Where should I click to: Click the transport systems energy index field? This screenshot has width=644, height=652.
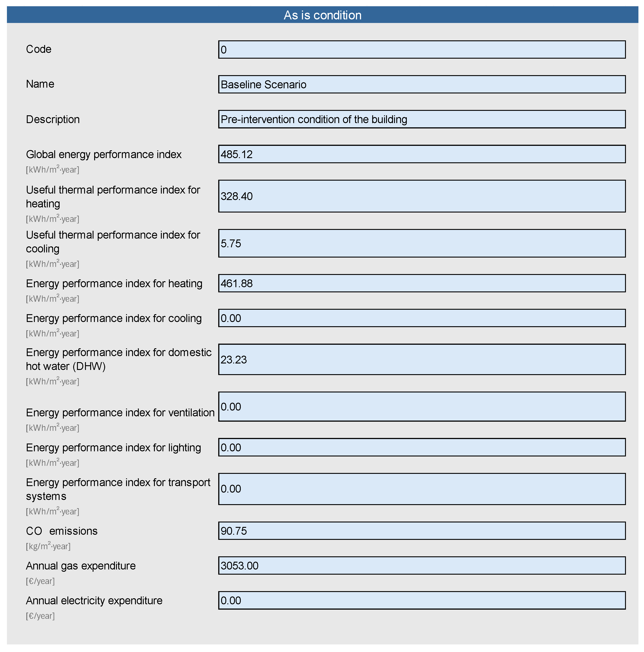pos(422,489)
